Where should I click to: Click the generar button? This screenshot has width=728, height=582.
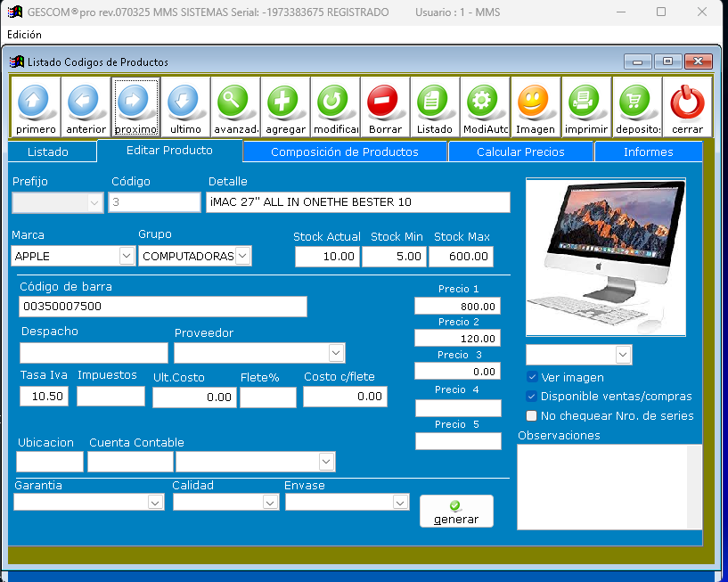(x=456, y=511)
